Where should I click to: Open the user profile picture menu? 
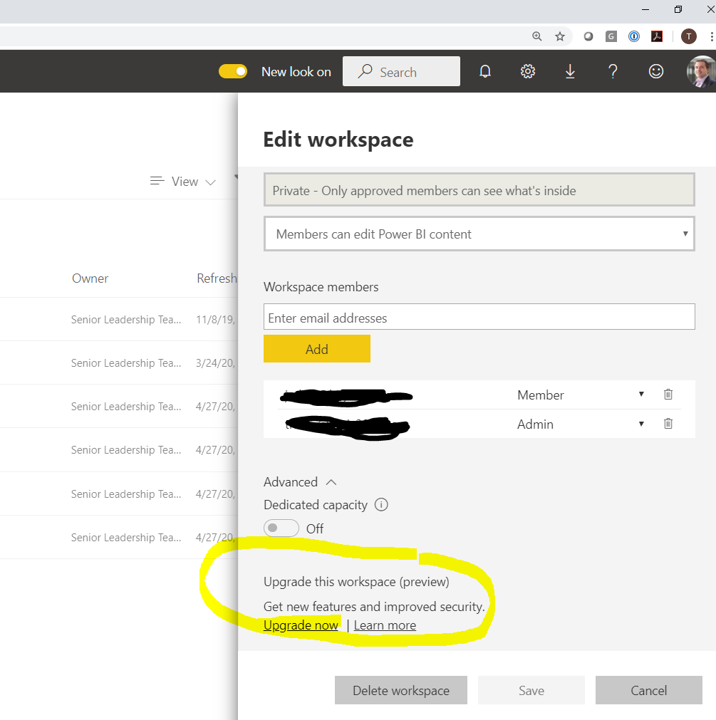[701, 72]
